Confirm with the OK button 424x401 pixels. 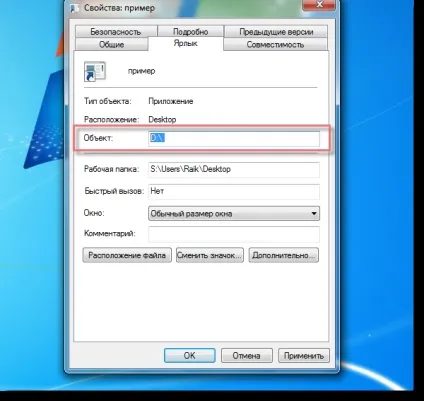(190, 356)
